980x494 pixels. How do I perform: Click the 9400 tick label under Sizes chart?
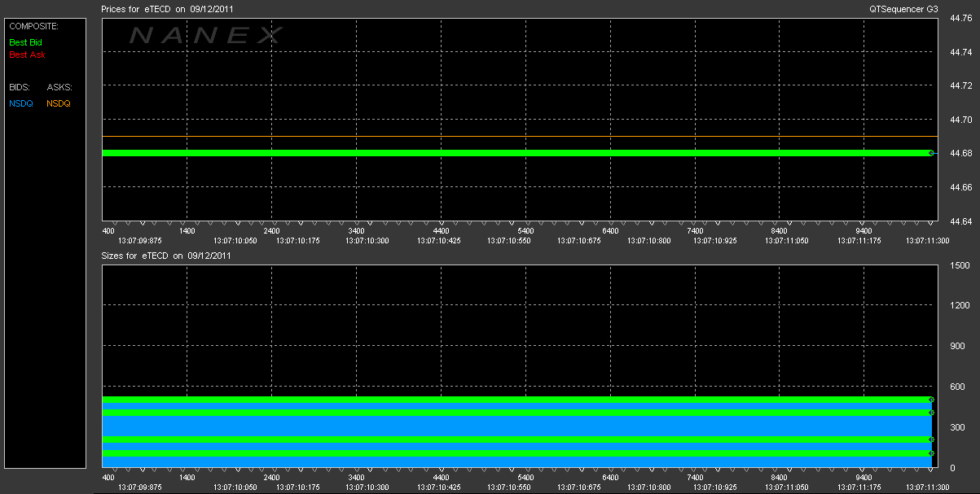(x=864, y=478)
